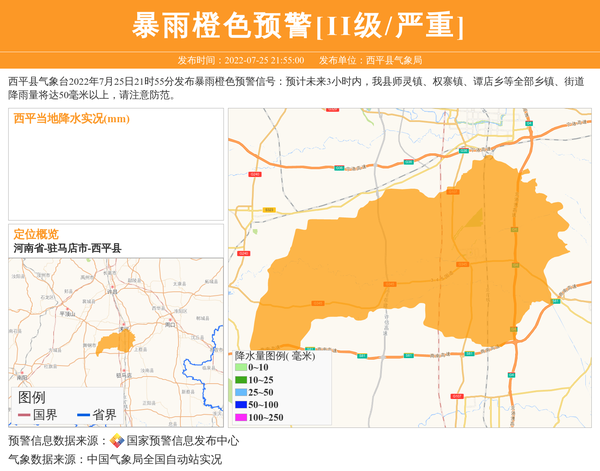The image size is (600, 471).
Task: Click the 0~10 light green legend swatch
Action: [240, 368]
